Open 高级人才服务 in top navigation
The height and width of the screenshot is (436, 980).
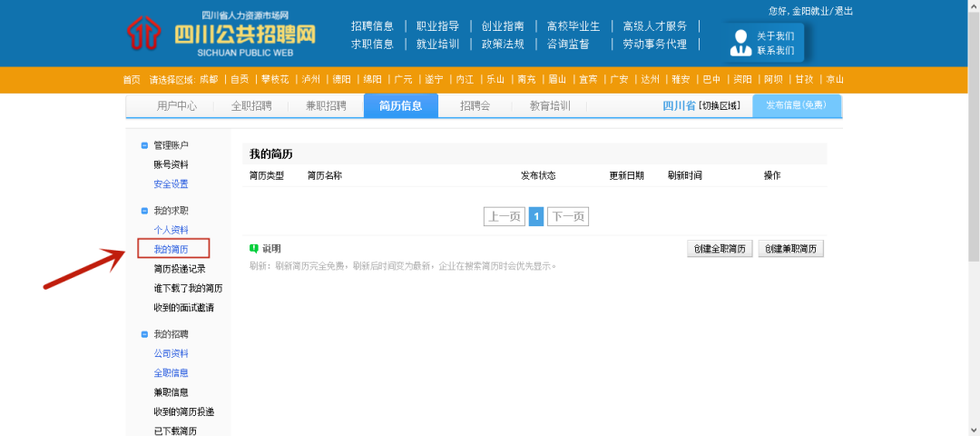point(654,26)
